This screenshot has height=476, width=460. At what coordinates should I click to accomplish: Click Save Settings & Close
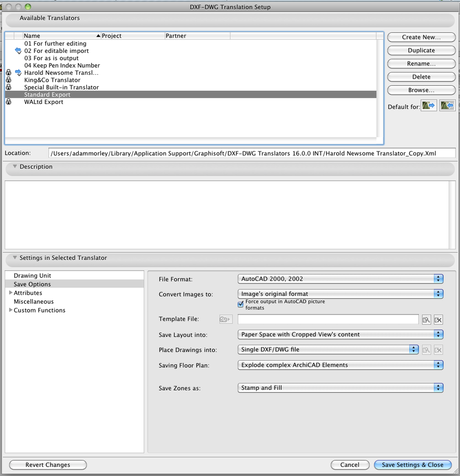click(x=413, y=465)
